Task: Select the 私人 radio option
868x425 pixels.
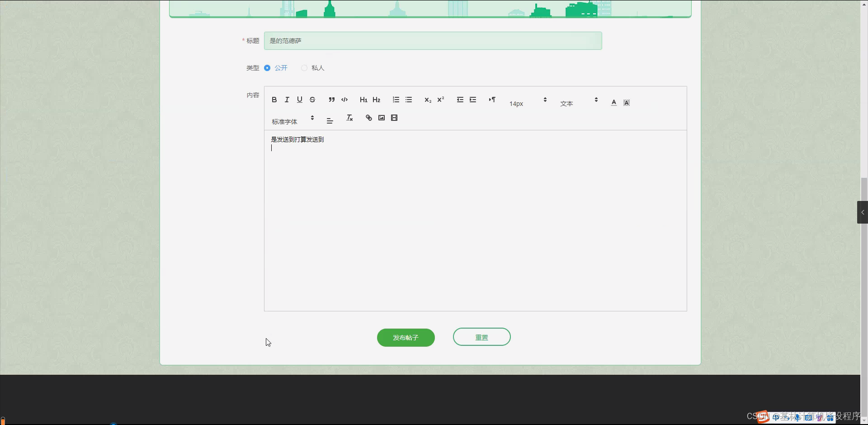Action: 313,68
